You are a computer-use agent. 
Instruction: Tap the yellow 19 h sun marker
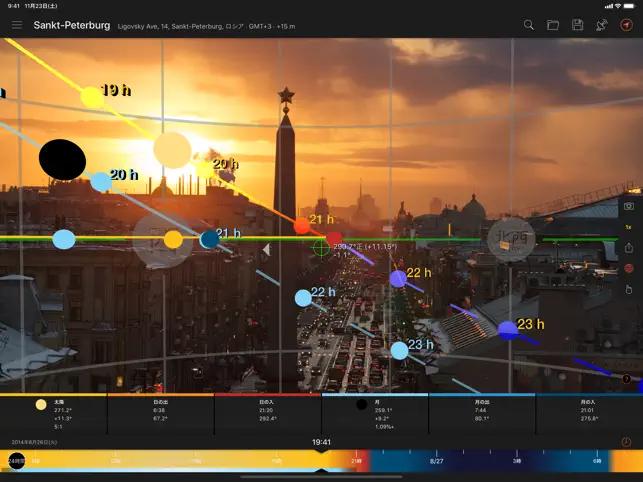coord(92,97)
